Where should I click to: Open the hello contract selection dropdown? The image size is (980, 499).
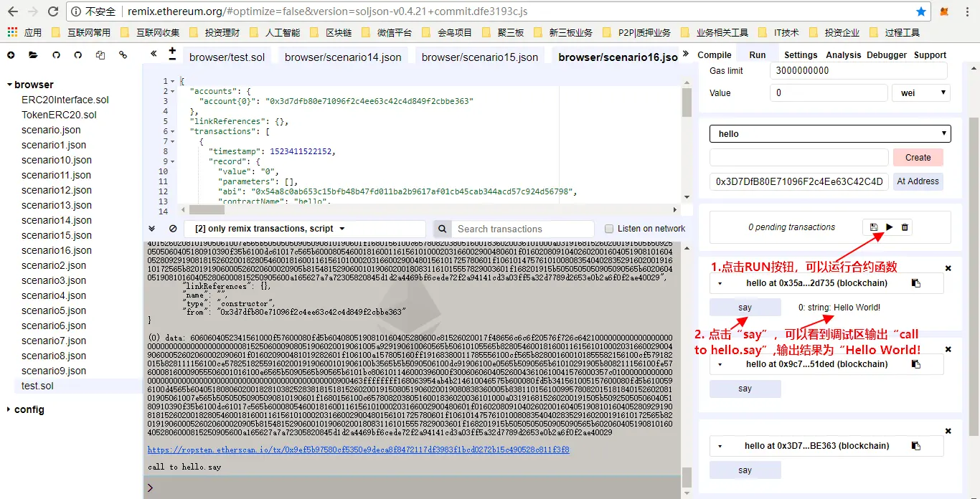click(x=830, y=133)
